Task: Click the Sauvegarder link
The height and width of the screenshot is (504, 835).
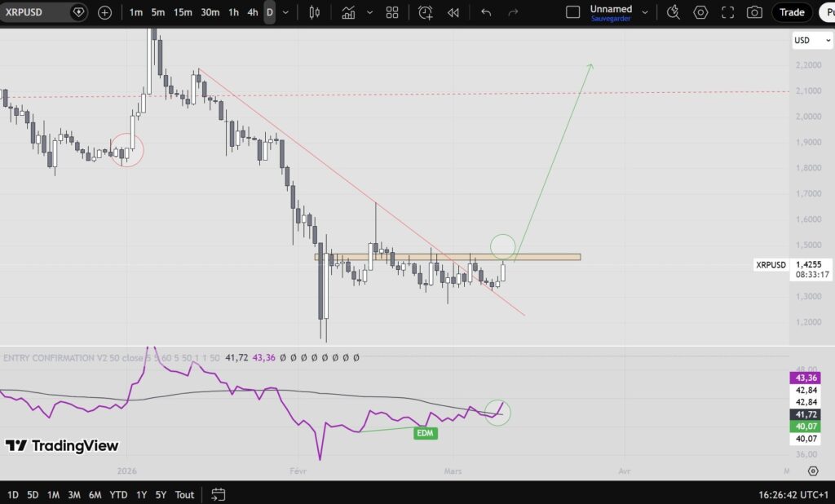Action: [613, 20]
